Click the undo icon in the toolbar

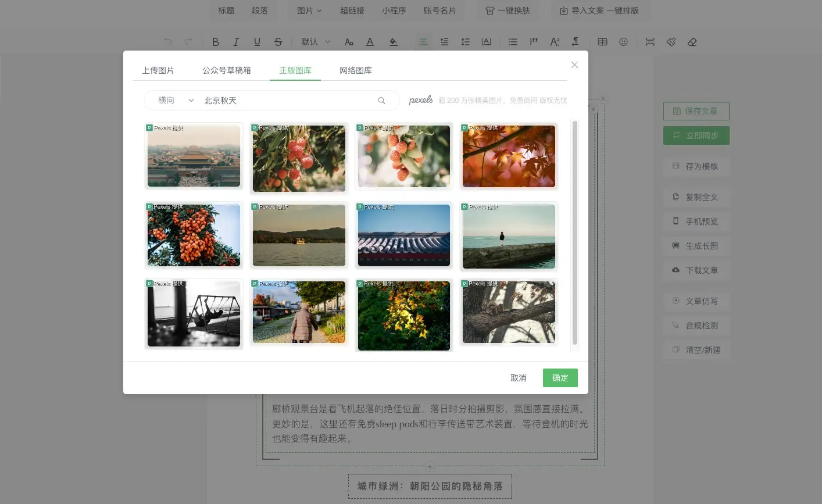168,41
